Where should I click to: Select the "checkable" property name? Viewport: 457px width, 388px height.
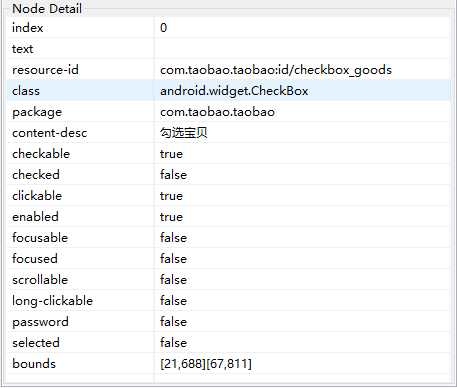tap(41, 154)
